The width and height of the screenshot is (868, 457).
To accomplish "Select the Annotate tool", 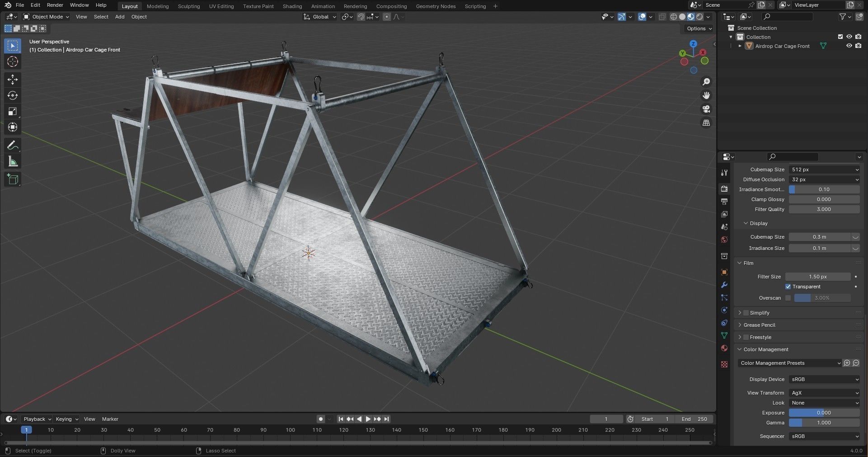I will coord(13,146).
